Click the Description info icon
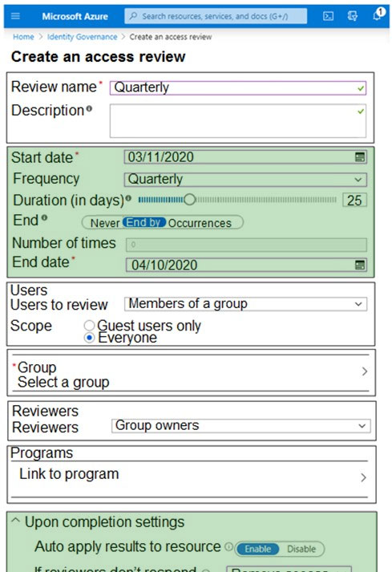This screenshot has width=392, height=572. pyautogui.click(x=89, y=109)
